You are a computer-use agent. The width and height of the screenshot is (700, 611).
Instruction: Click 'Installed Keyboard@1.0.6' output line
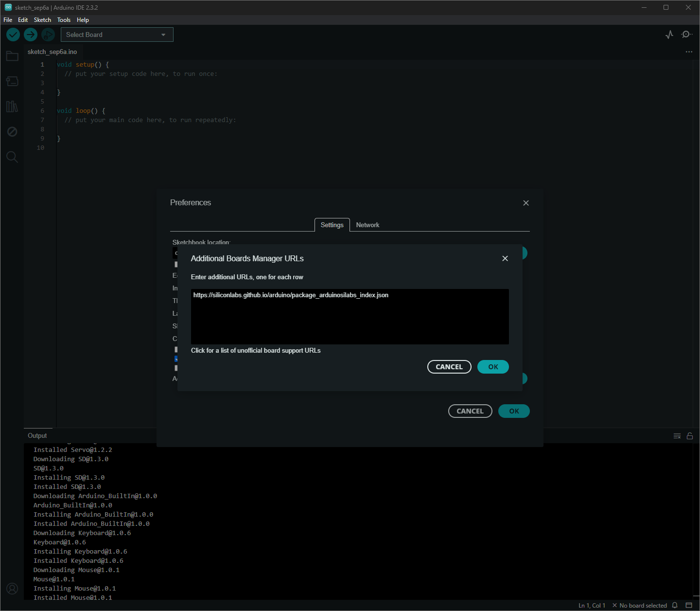[x=78, y=561]
